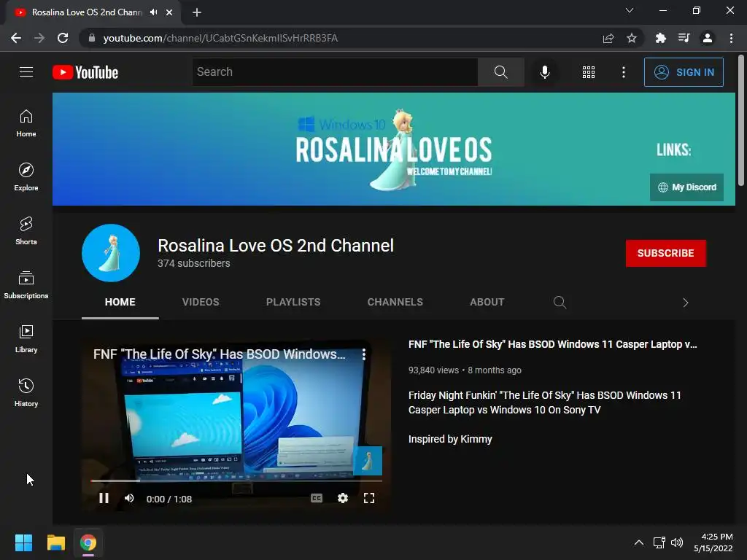Pause the featured video
Image resolution: width=747 pixels, height=560 pixels.
[x=104, y=498]
